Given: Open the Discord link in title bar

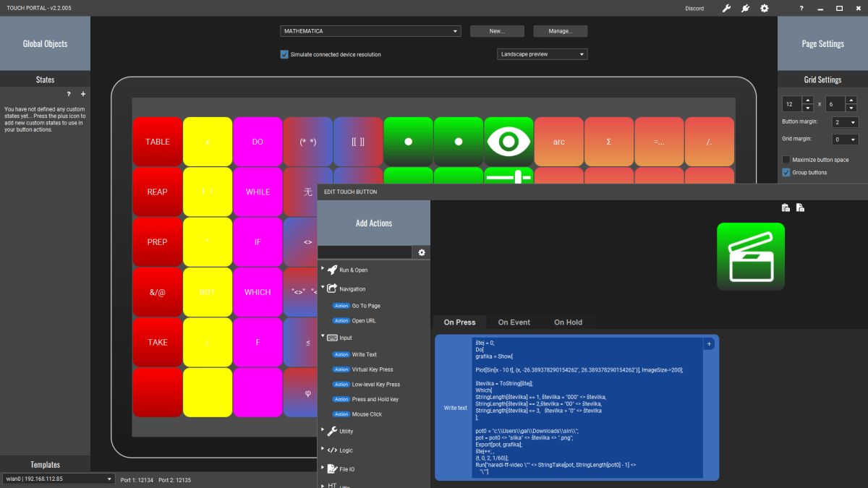Looking at the screenshot, I should [695, 9].
